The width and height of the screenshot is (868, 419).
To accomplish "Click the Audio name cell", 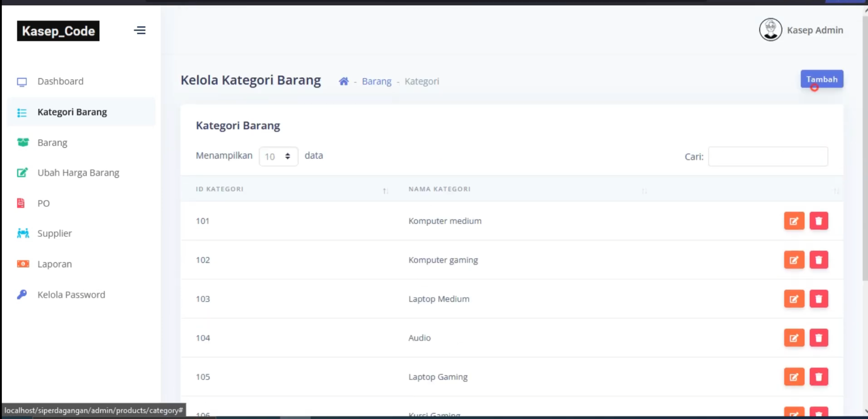I will 419,338.
